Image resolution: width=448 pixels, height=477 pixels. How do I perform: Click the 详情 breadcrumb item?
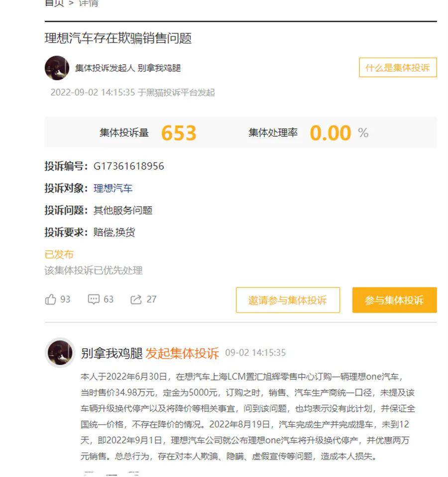click(89, 3)
